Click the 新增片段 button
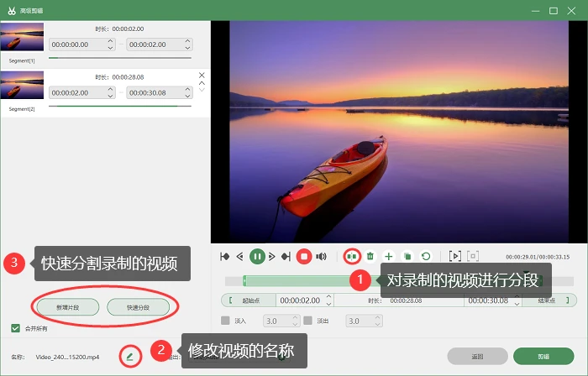Viewport: 588px width, 376px height. pyautogui.click(x=68, y=307)
